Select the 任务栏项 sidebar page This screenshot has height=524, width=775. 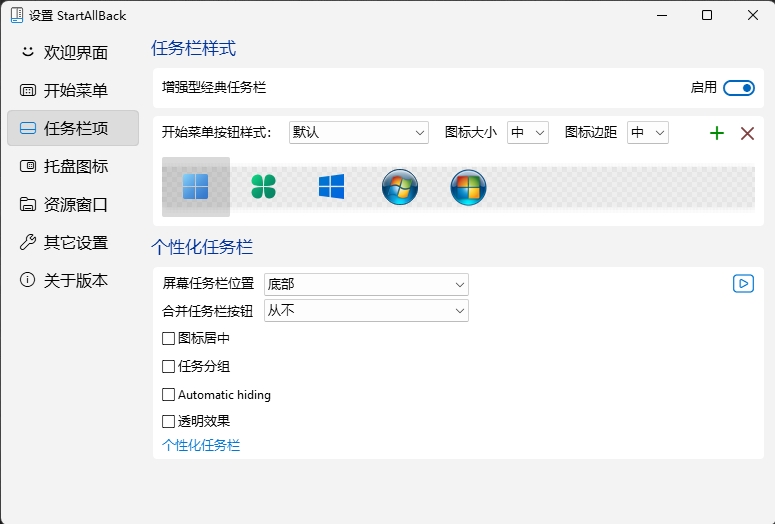73,129
